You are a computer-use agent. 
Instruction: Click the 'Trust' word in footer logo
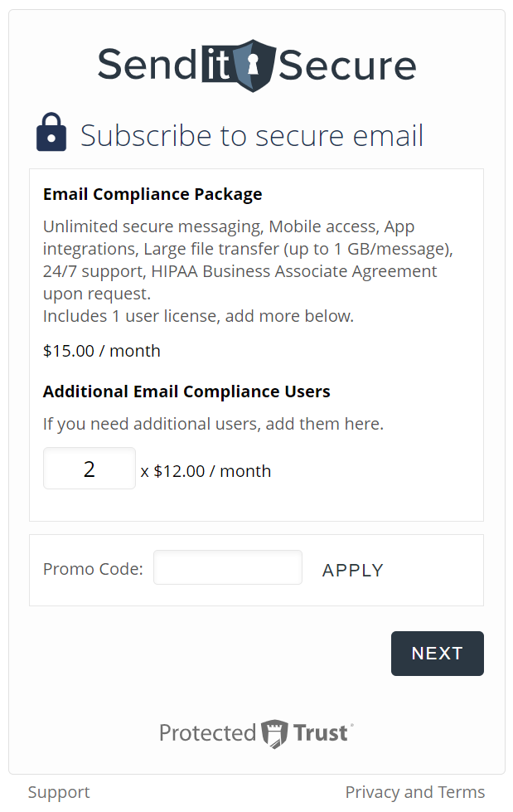pos(321,732)
